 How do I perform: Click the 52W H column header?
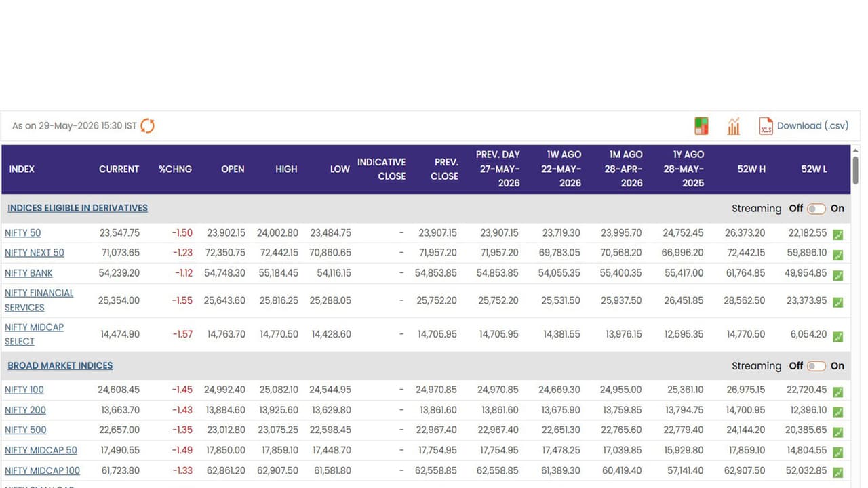click(x=751, y=169)
